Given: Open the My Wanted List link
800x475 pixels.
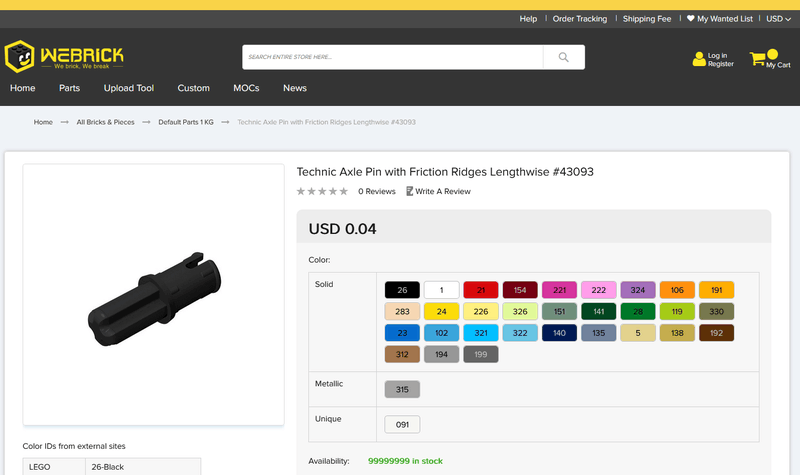Looking at the screenshot, I should tap(724, 19).
